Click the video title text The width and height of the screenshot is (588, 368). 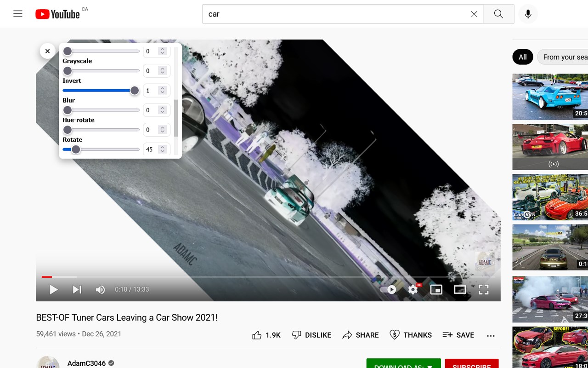pos(127,317)
